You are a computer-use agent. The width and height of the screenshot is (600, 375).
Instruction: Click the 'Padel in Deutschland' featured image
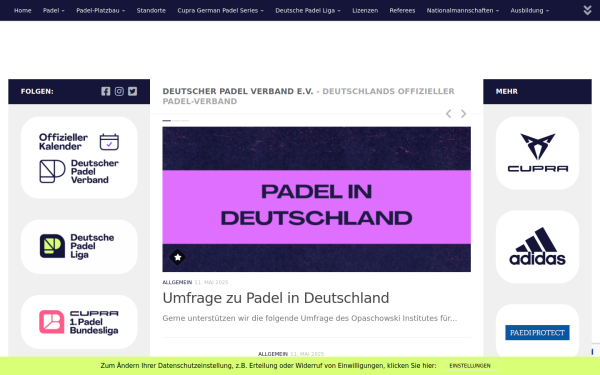316,199
